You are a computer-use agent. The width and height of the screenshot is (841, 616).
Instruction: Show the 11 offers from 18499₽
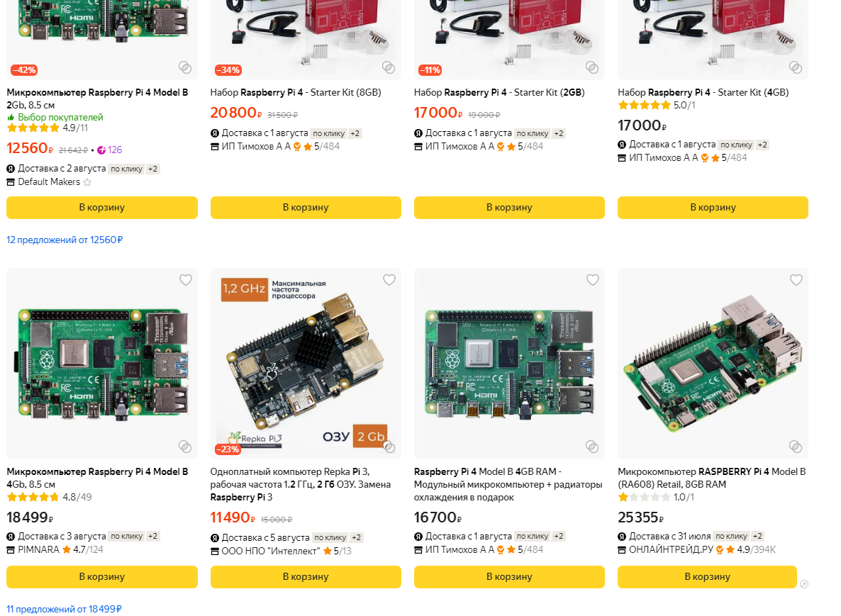pyautogui.click(x=65, y=609)
